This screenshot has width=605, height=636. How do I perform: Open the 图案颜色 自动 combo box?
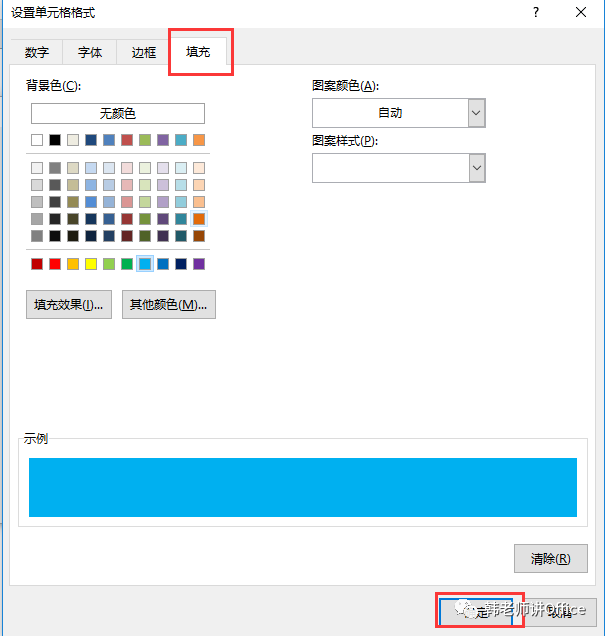tap(399, 113)
